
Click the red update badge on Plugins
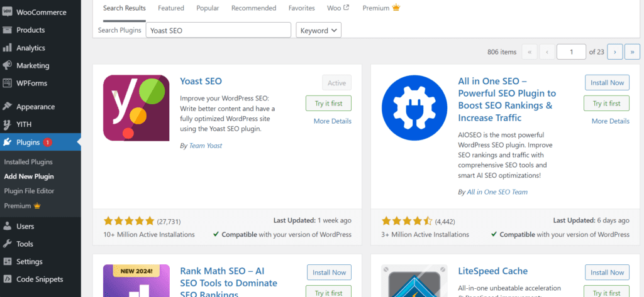pos(47,143)
